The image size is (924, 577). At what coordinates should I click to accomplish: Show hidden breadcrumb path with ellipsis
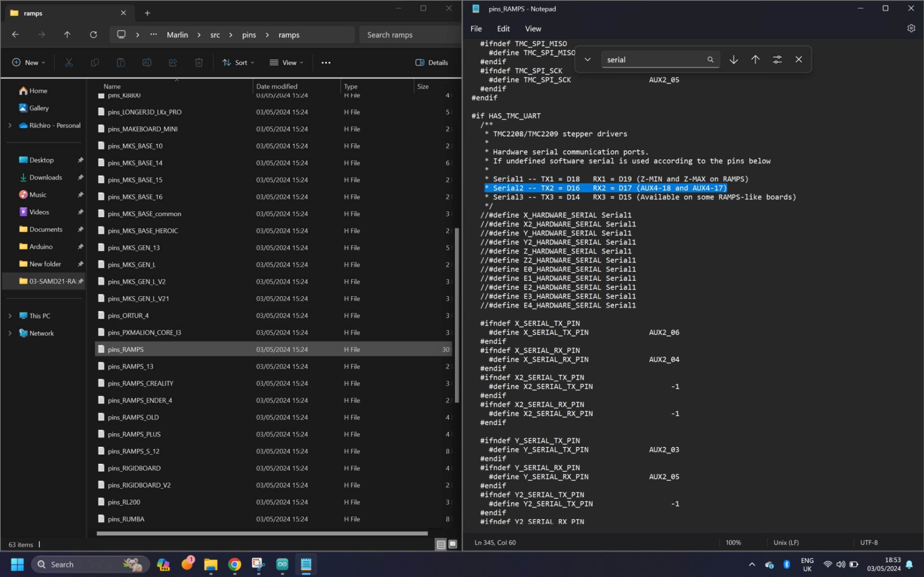point(153,35)
